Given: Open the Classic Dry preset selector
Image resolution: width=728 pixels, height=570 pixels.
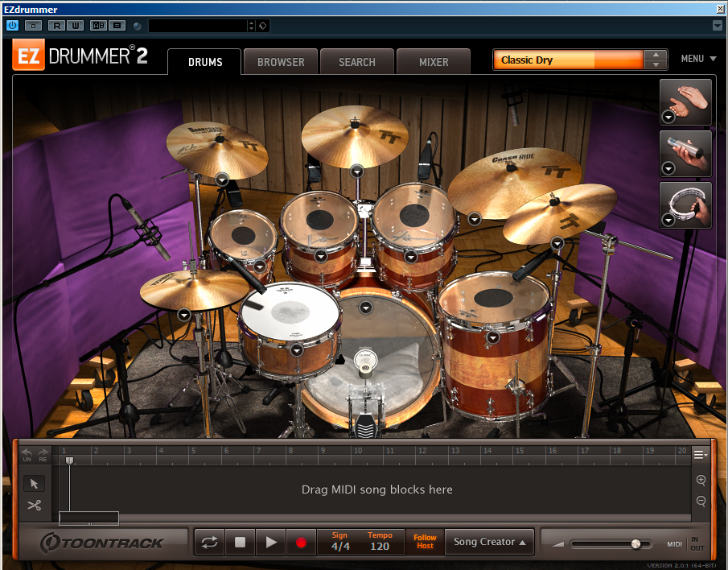Looking at the screenshot, I should point(568,60).
